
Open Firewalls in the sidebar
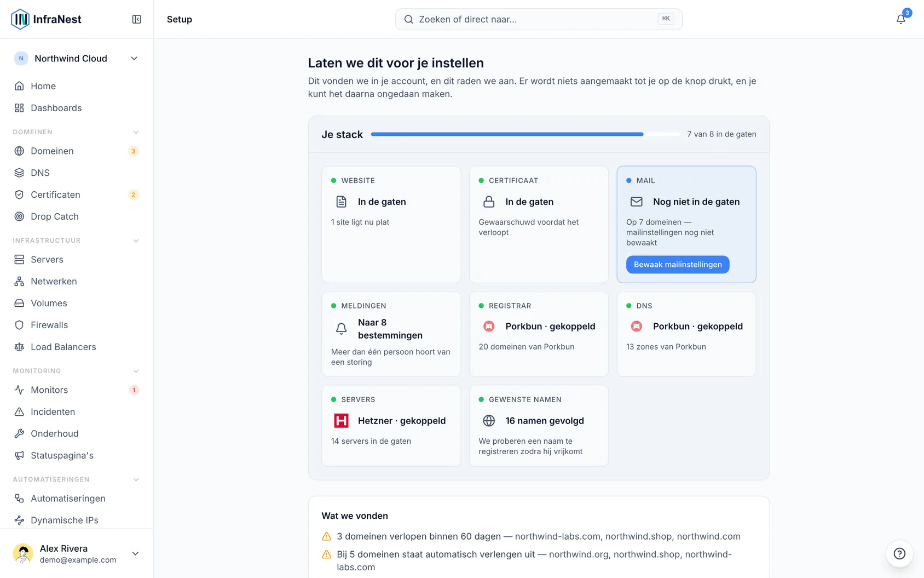tap(77, 325)
